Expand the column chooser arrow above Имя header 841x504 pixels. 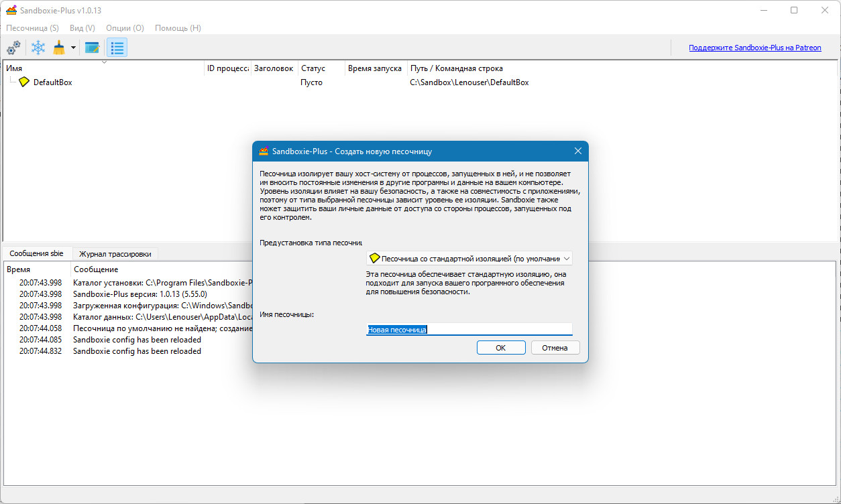tap(104, 62)
